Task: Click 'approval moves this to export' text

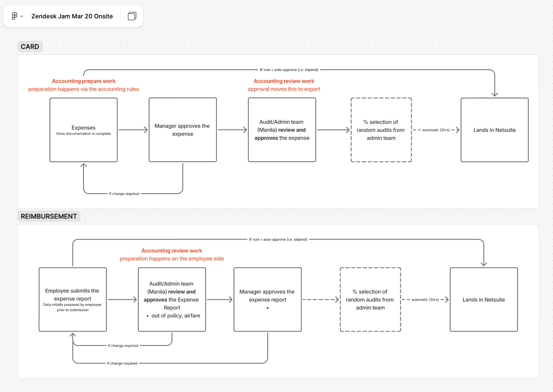Action: 284,89
